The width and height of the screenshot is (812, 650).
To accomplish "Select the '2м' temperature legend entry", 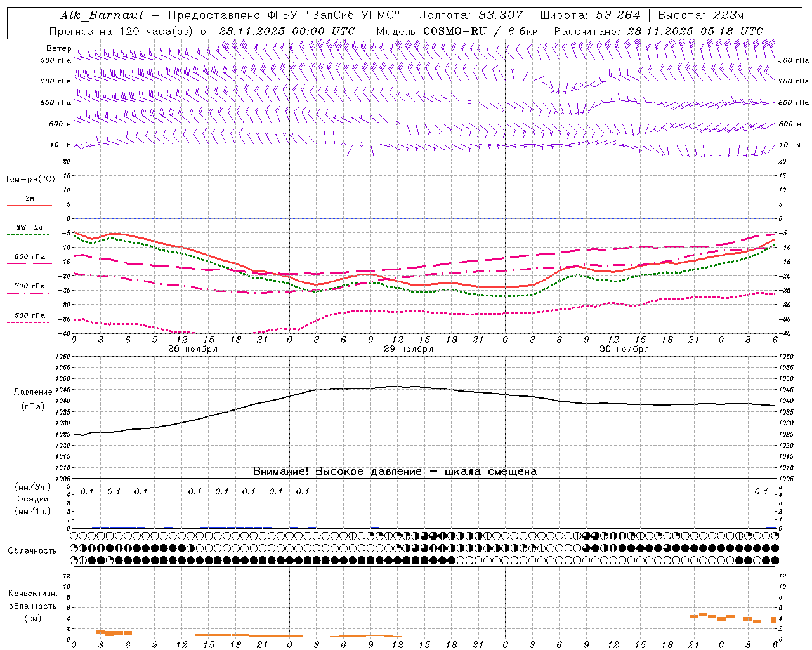I will [30, 199].
